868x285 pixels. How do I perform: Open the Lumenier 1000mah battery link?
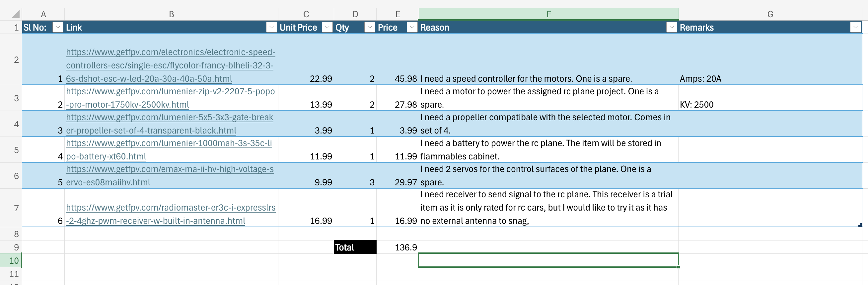click(x=169, y=150)
